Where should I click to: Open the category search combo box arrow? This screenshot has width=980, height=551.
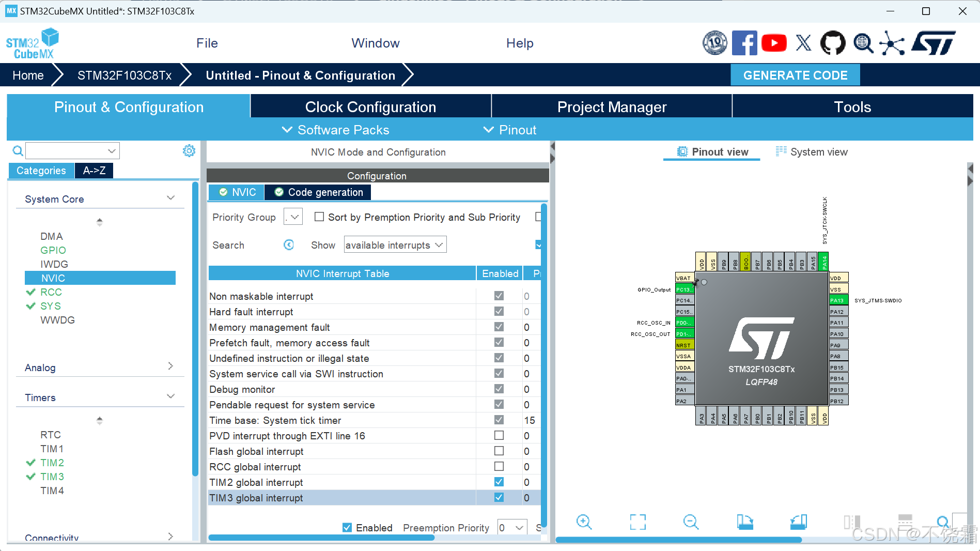[x=112, y=151]
